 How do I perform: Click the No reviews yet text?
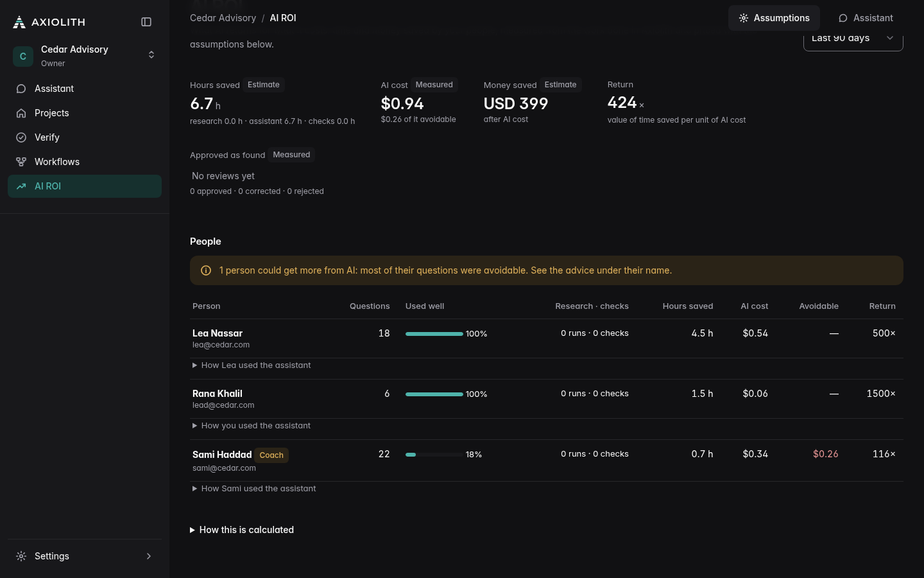pos(223,176)
